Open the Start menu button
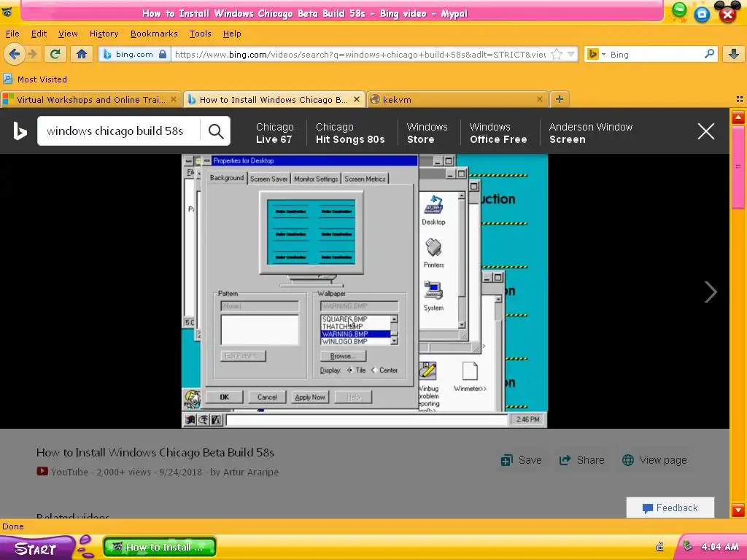747x560 pixels. click(x=36, y=548)
